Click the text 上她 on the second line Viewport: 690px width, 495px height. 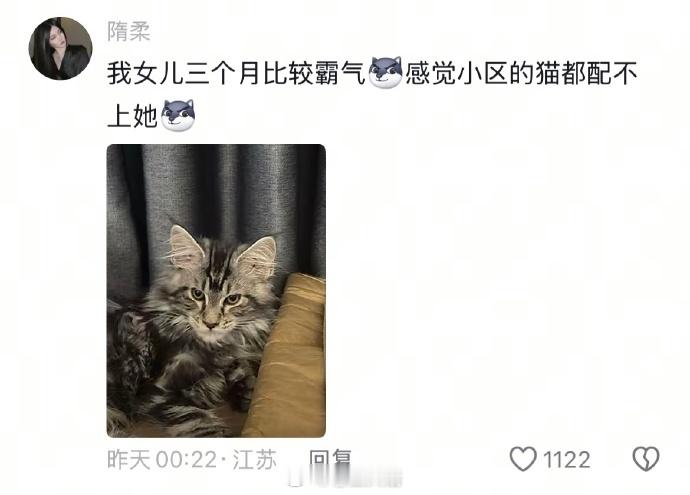(132, 116)
